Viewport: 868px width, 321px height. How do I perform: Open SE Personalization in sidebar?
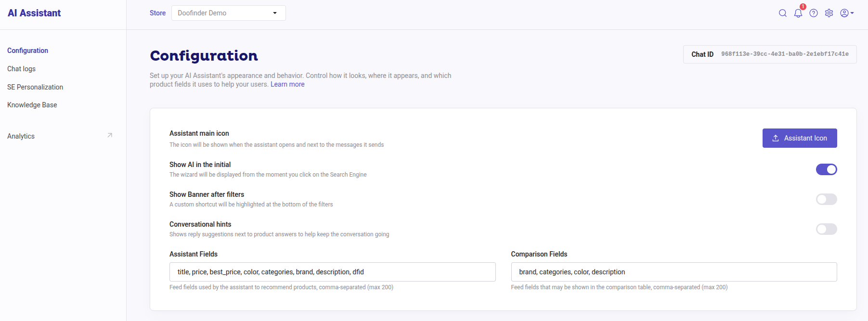point(35,87)
